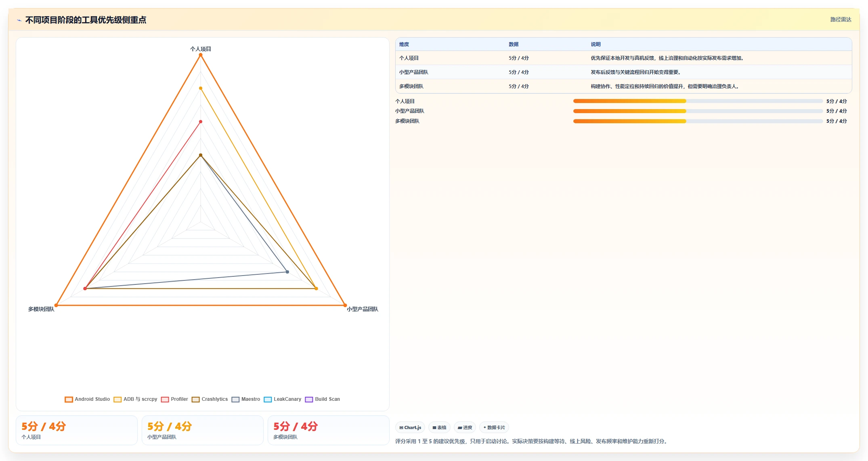The height and width of the screenshot is (461, 868).
Task: Click the footnote starting 评分采用 1 至 5
Action: click(x=532, y=441)
